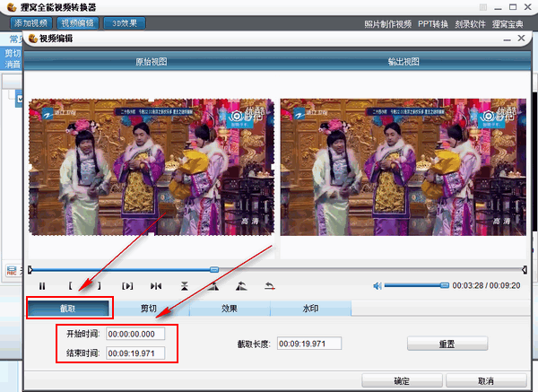This screenshot has height=392, width=538.
Task: Open 照片制作视频 link
Action: click(387, 24)
